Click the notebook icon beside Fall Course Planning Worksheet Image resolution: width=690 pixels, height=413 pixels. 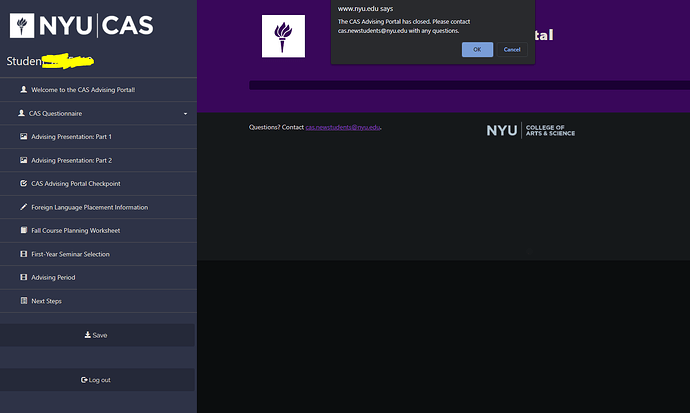pos(24,230)
